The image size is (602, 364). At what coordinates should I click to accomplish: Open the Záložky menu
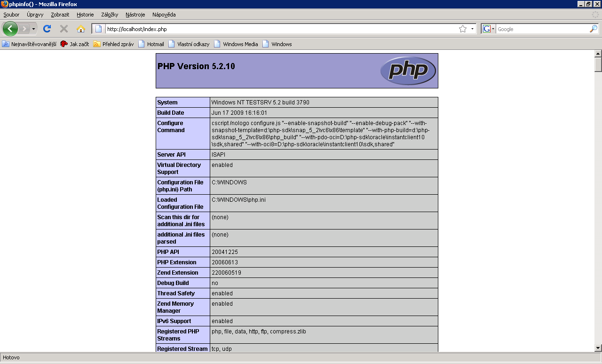click(x=110, y=15)
